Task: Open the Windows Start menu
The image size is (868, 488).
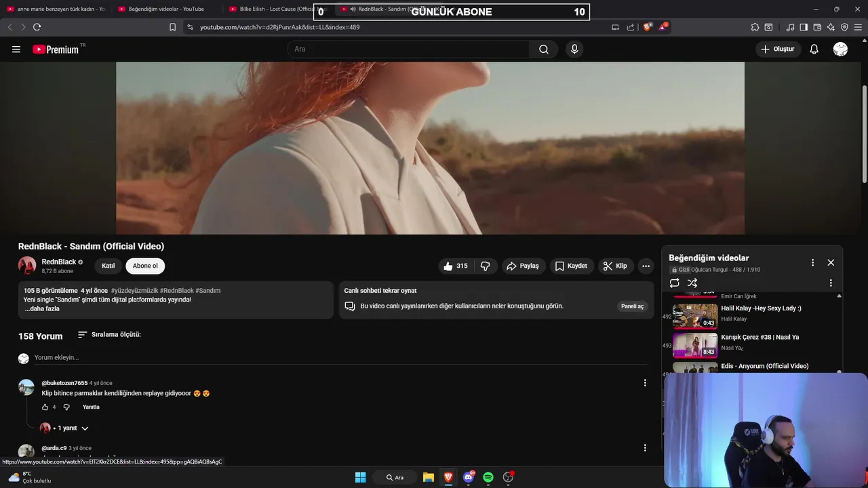Action: coord(361,477)
